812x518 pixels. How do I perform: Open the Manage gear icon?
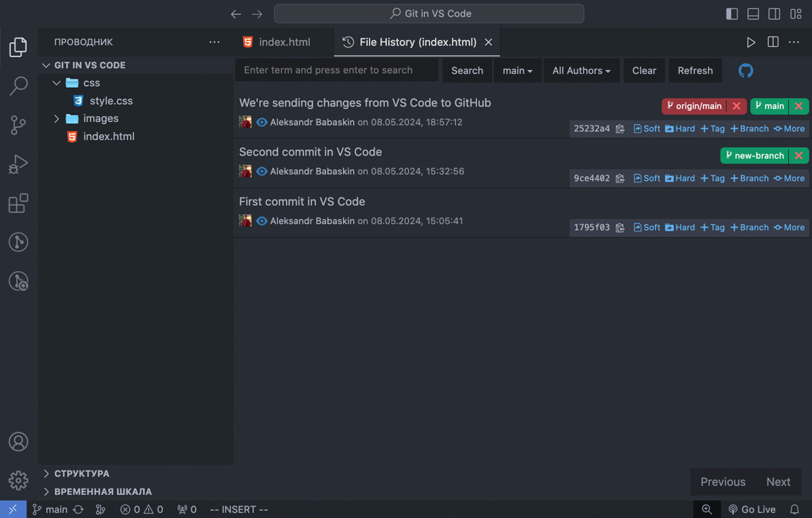click(18, 481)
